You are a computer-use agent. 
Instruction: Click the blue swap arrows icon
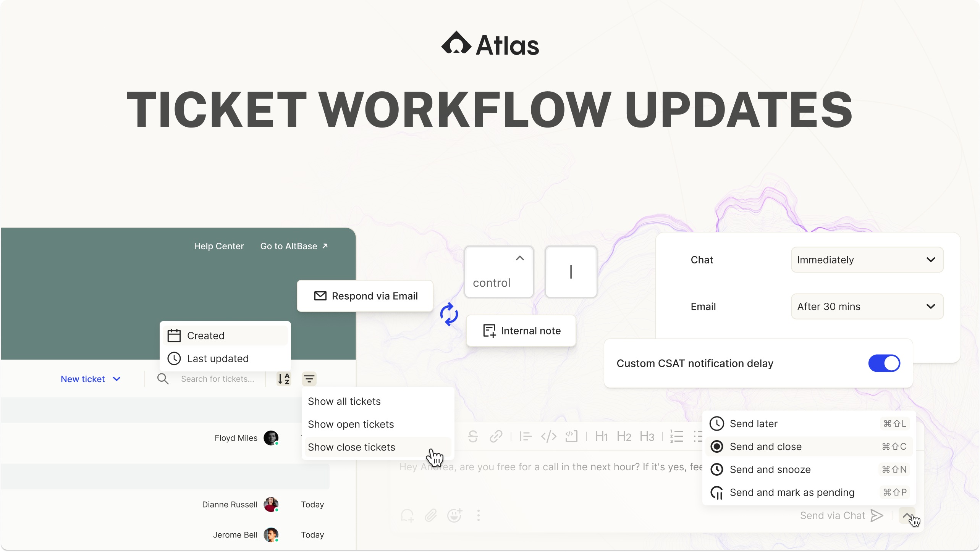coord(449,315)
